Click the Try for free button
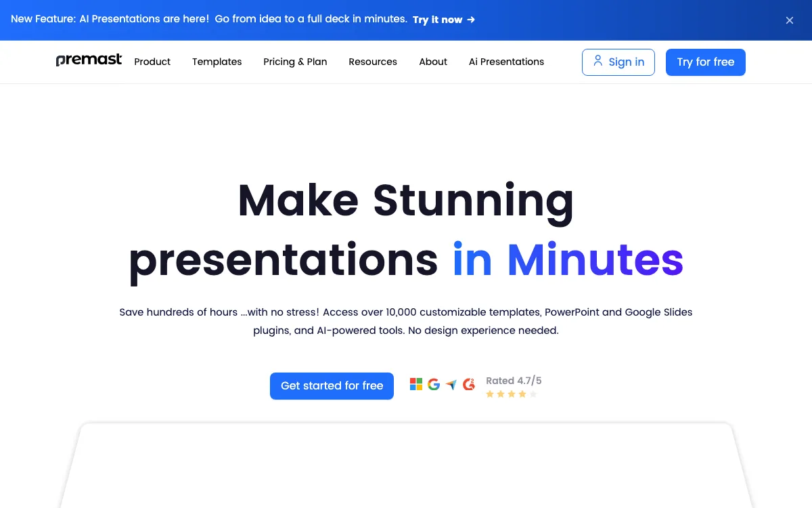 click(706, 62)
